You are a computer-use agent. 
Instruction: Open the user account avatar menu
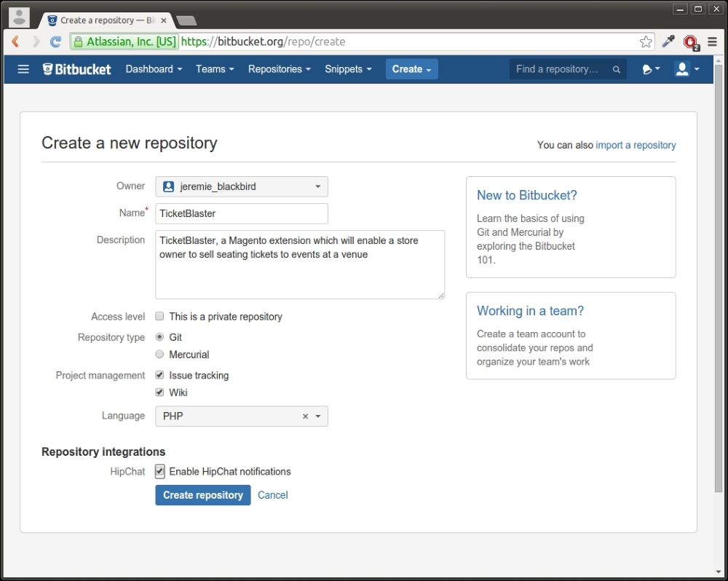[x=683, y=69]
